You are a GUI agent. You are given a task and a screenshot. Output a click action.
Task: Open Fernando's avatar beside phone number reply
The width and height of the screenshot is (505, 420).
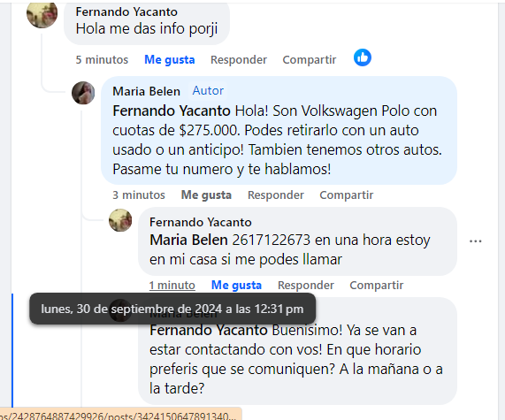click(x=120, y=220)
